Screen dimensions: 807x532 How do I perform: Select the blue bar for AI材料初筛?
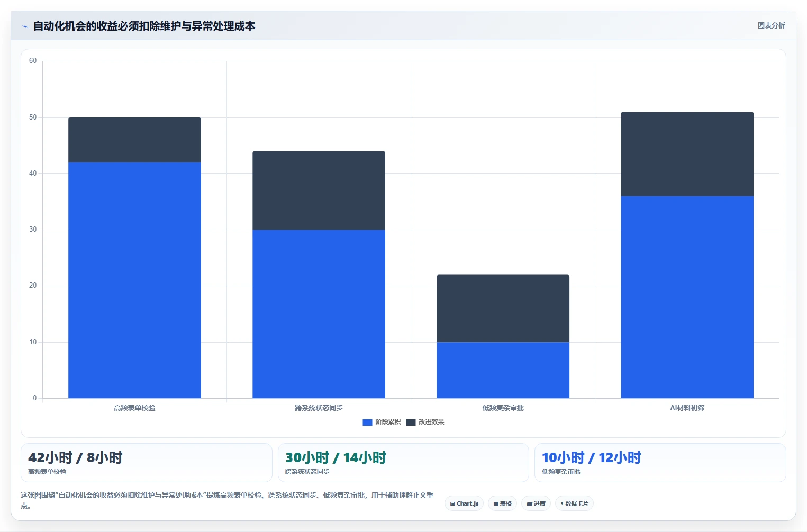(x=687, y=297)
